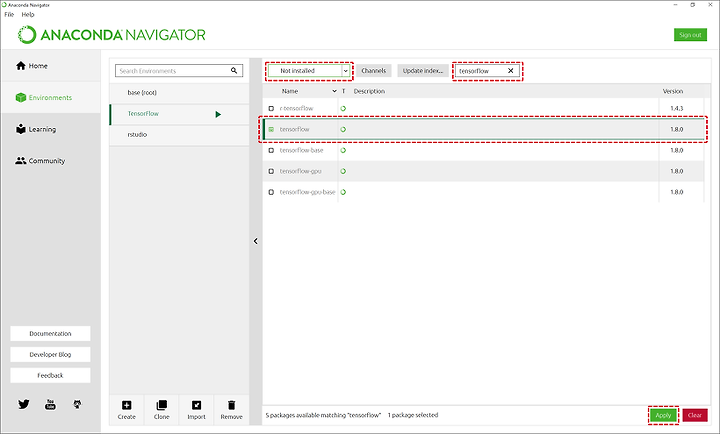Screen dimensions: 720x434
Task: Click the Description column header
Action: 369,91
